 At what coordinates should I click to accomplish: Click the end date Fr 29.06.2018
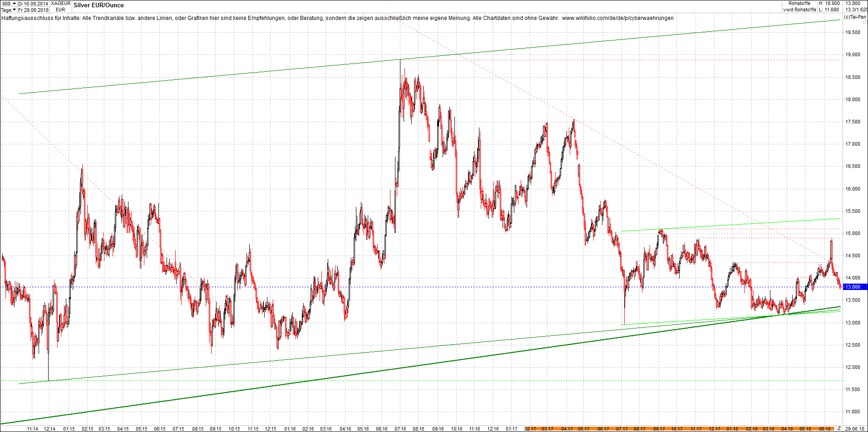coord(33,10)
